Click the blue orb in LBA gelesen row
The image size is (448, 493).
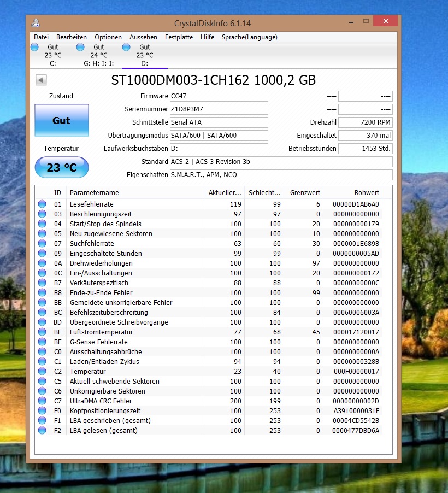click(x=42, y=431)
